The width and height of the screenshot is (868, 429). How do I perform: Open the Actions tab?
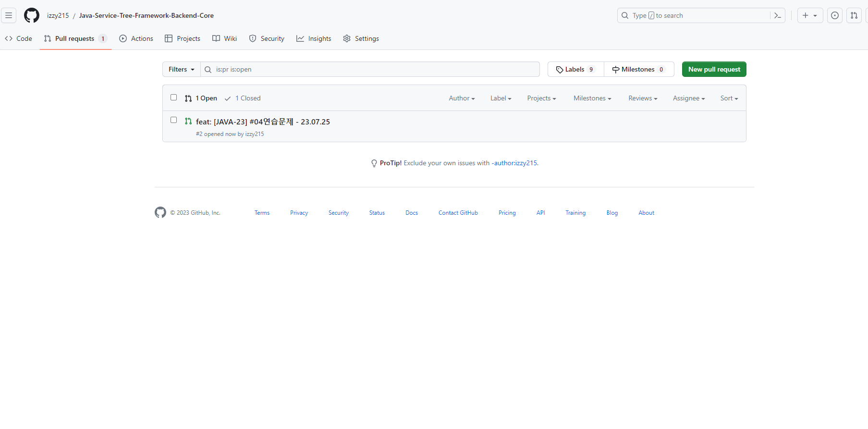pyautogui.click(x=136, y=38)
